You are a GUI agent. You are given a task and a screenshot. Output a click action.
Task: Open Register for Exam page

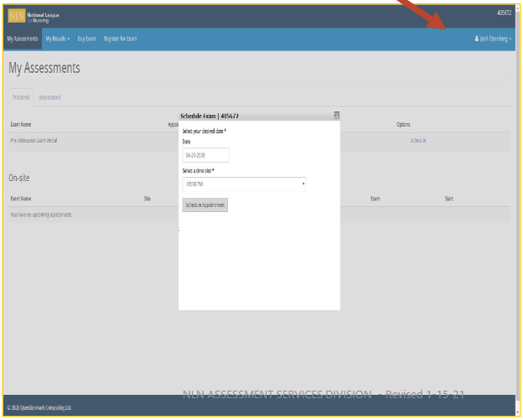pyautogui.click(x=120, y=39)
